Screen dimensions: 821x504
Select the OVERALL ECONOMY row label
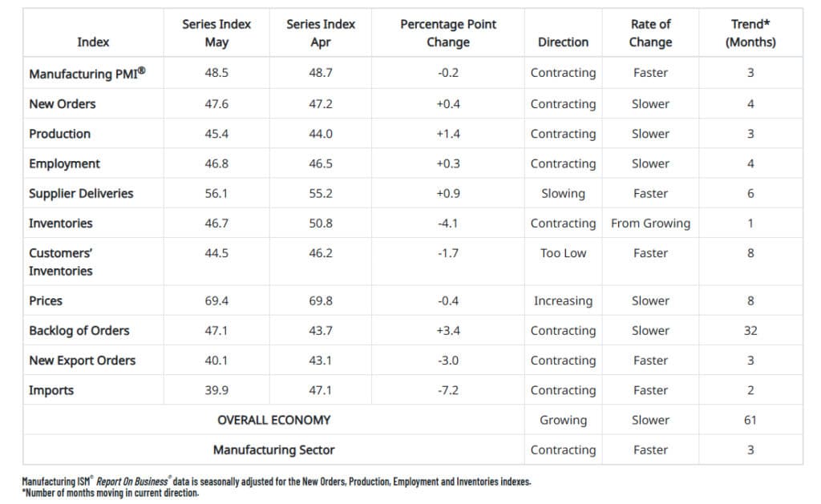click(273, 420)
